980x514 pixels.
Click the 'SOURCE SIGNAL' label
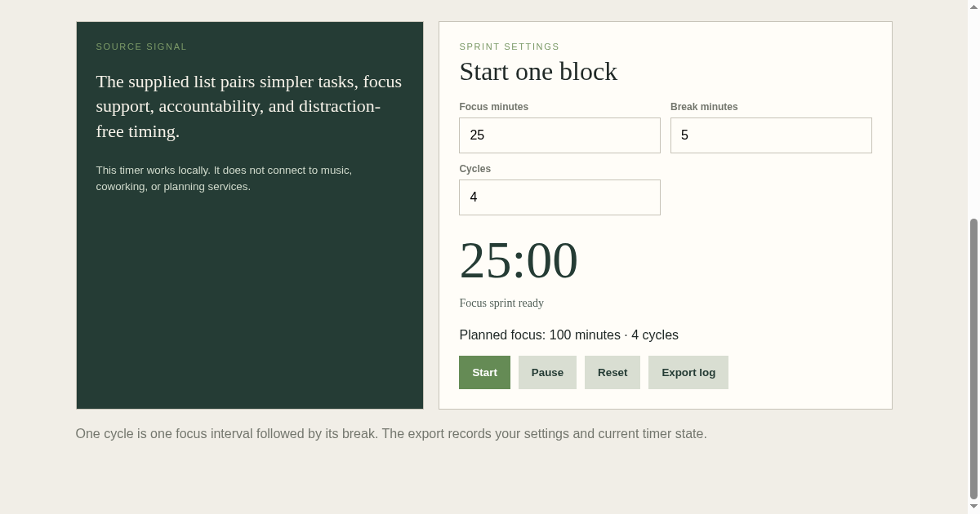[x=141, y=47]
